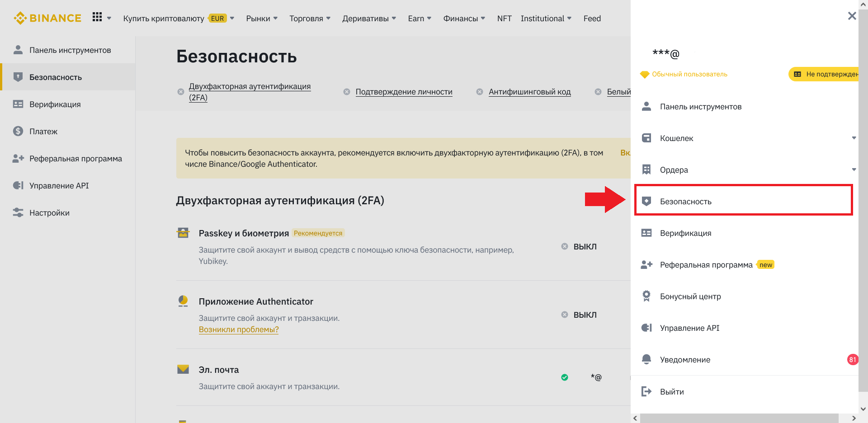
Task: Open the NFT menu item
Action: click(505, 18)
